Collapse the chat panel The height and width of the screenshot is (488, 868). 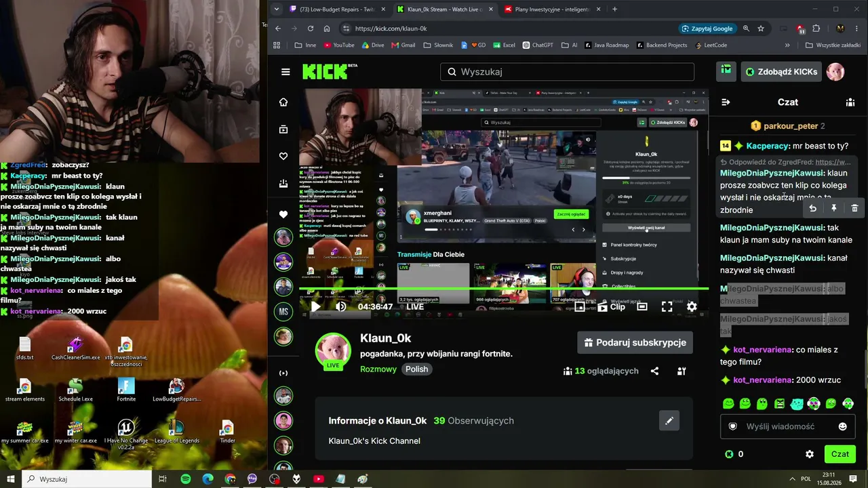click(726, 102)
